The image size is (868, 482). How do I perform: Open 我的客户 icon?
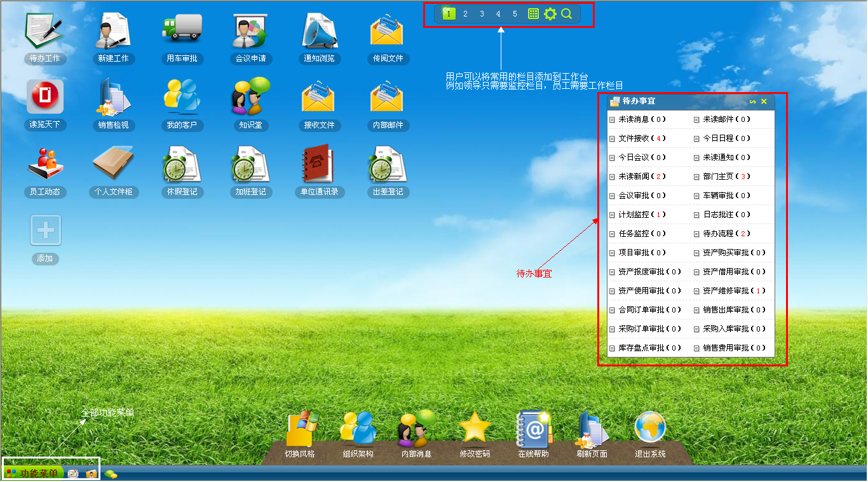(182, 97)
